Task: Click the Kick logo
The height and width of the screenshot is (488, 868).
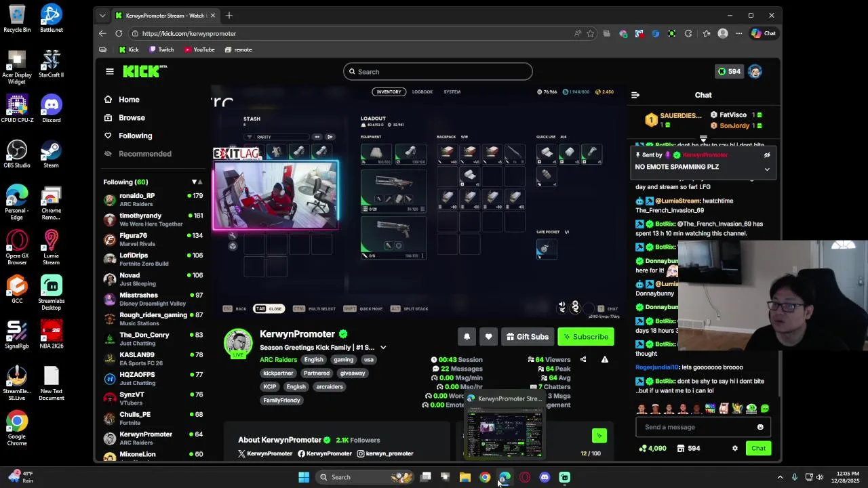Action: click(144, 71)
